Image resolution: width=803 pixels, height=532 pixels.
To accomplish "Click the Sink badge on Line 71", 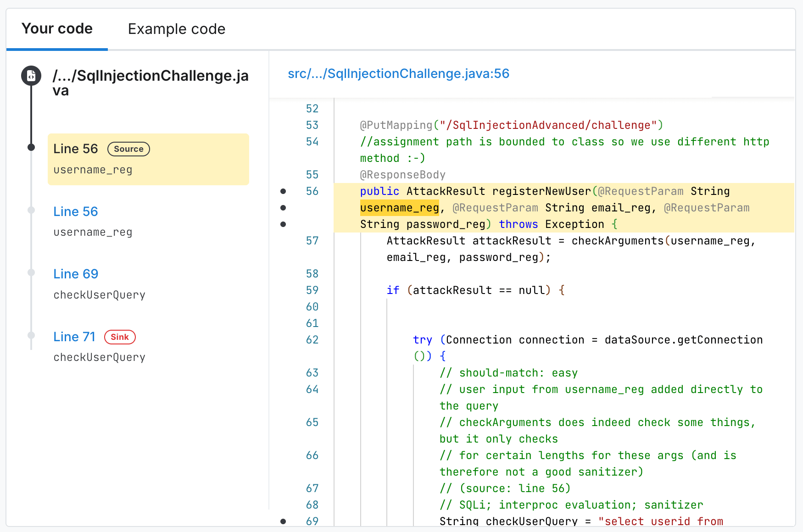I will (x=120, y=337).
